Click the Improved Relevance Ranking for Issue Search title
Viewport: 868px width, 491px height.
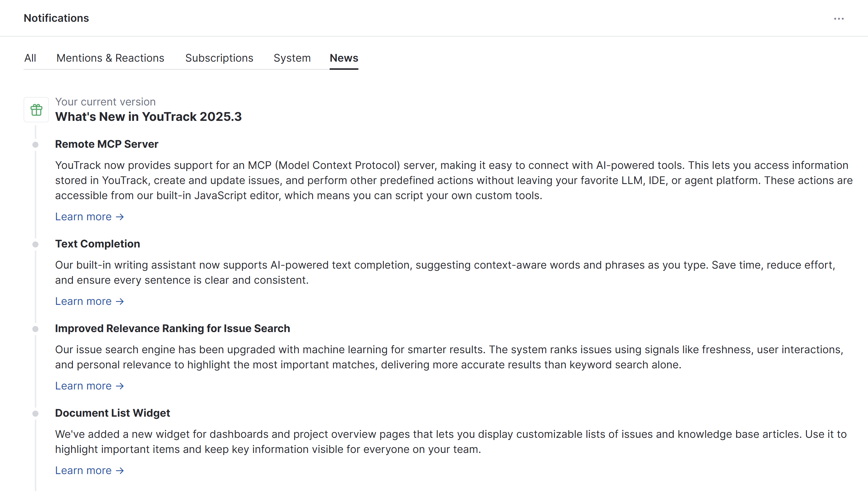[172, 328]
